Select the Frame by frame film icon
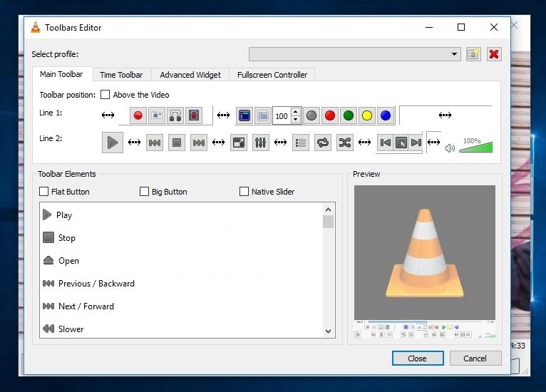The height and width of the screenshot is (392, 546). (x=194, y=115)
